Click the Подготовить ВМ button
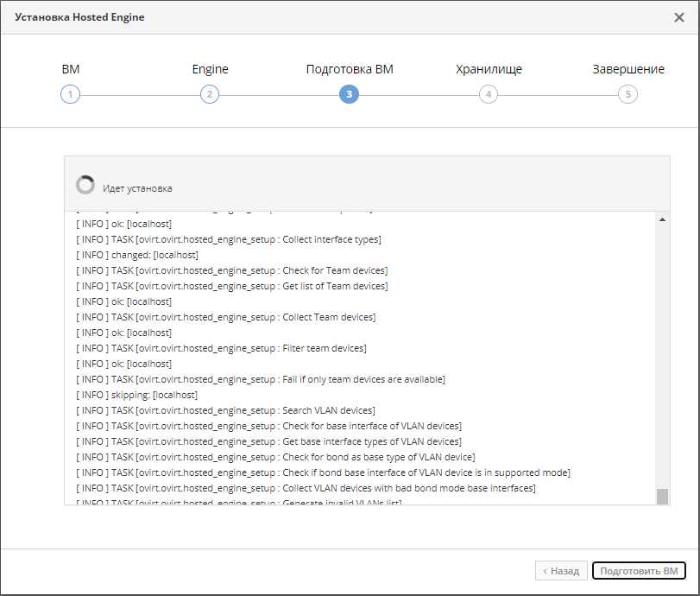Viewport: 700px width, 596px height. (x=639, y=571)
